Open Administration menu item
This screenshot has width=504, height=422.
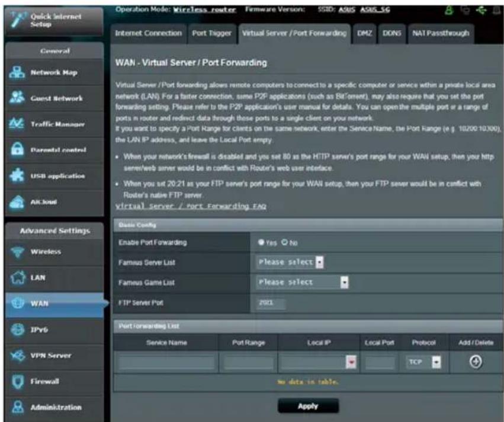(x=54, y=408)
